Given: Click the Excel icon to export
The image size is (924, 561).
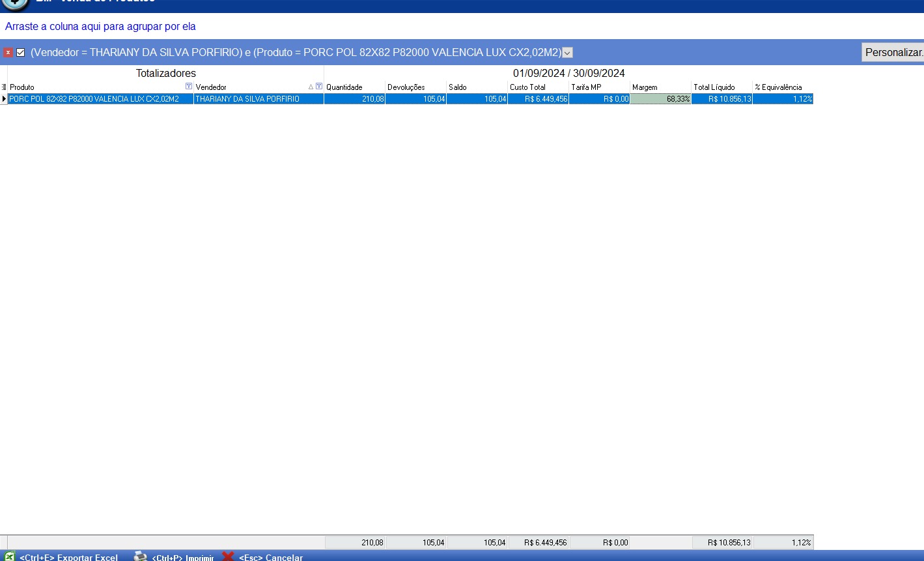Looking at the screenshot, I should pos(9,557).
